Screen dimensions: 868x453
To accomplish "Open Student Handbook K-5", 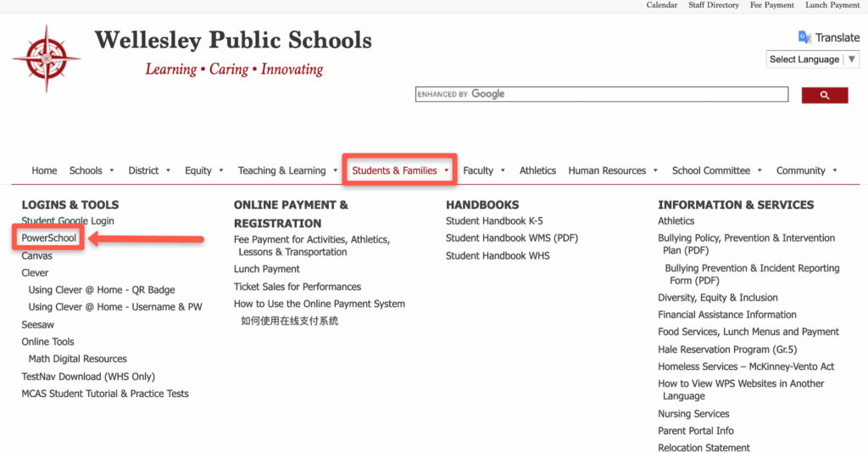I will point(494,221).
